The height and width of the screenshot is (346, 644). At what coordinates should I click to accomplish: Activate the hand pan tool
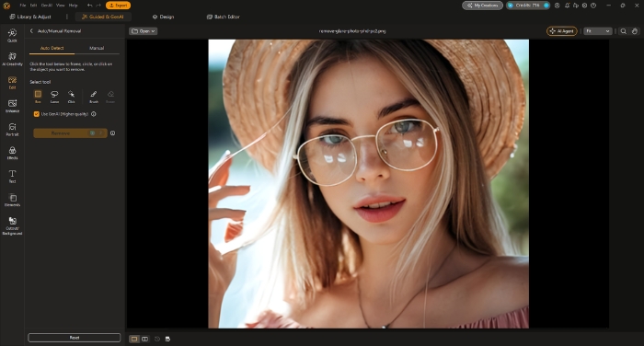tap(635, 31)
